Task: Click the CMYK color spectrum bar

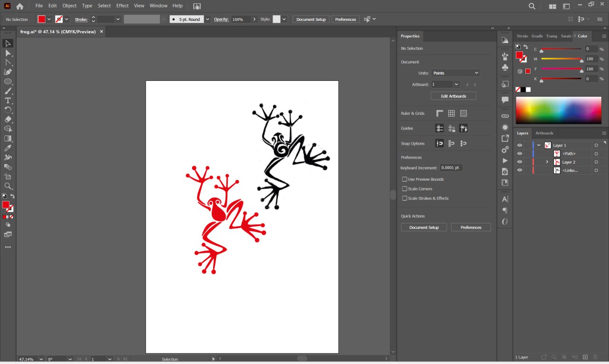Action: [558, 110]
